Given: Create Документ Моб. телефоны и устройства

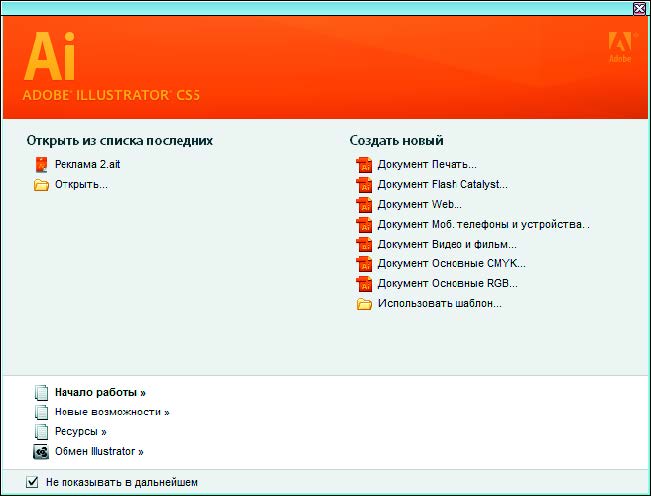Looking at the screenshot, I should [483, 224].
